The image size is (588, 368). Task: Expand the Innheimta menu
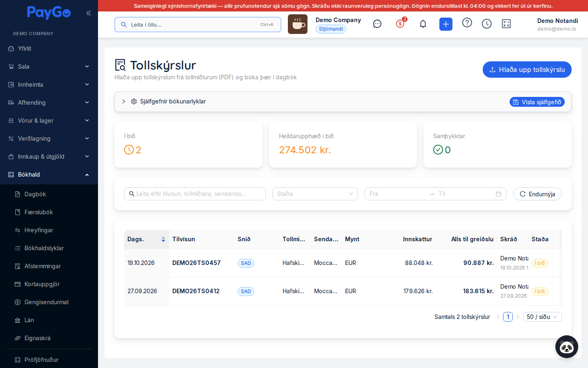(49, 85)
